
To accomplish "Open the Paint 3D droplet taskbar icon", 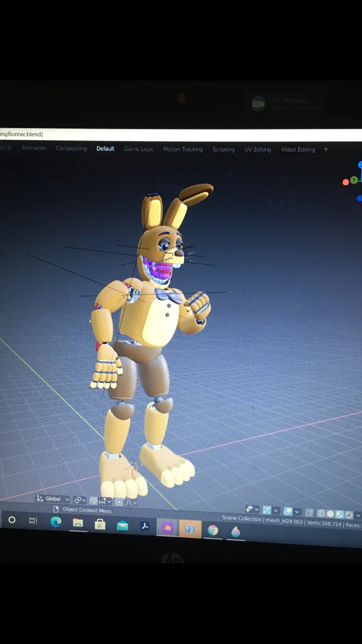I will coord(236,532).
